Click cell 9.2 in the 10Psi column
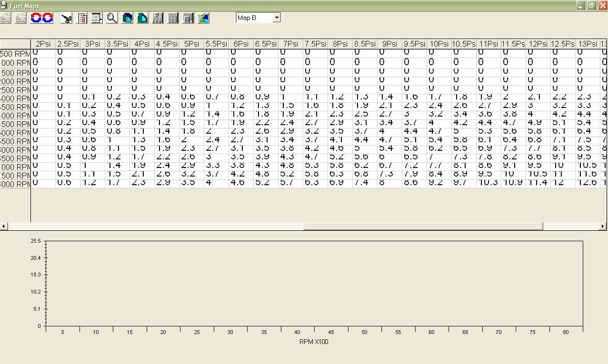The height and width of the screenshot is (364, 608). pos(439,183)
